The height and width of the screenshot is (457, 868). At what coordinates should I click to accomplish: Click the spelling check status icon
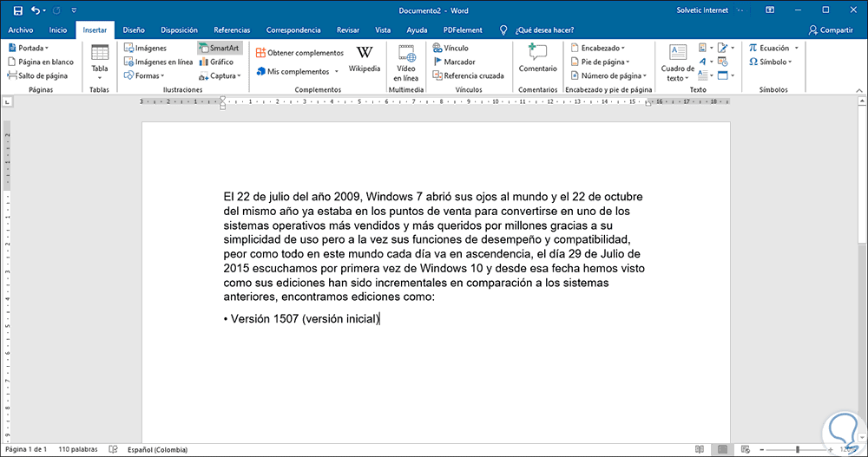(x=114, y=450)
